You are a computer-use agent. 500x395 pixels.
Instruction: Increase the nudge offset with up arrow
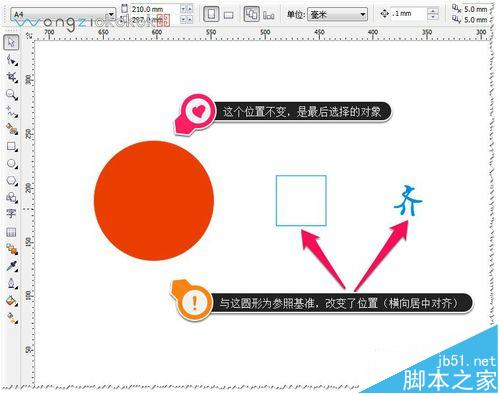pyautogui.click(x=433, y=11)
